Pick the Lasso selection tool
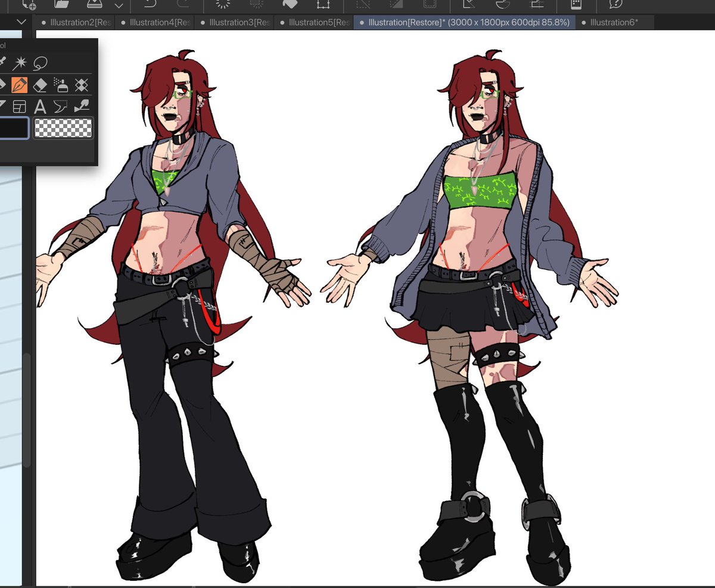715x588 pixels. click(x=39, y=63)
